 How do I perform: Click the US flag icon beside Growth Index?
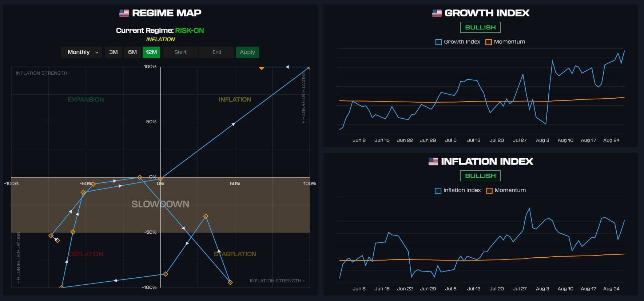[437, 13]
